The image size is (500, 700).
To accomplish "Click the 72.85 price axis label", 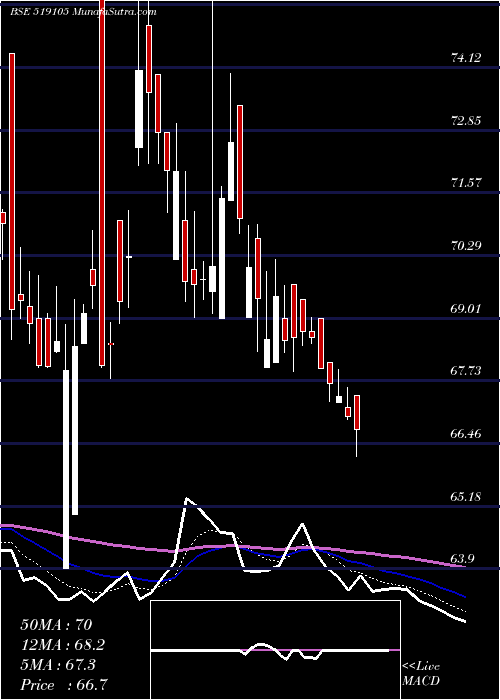I will (x=466, y=121).
